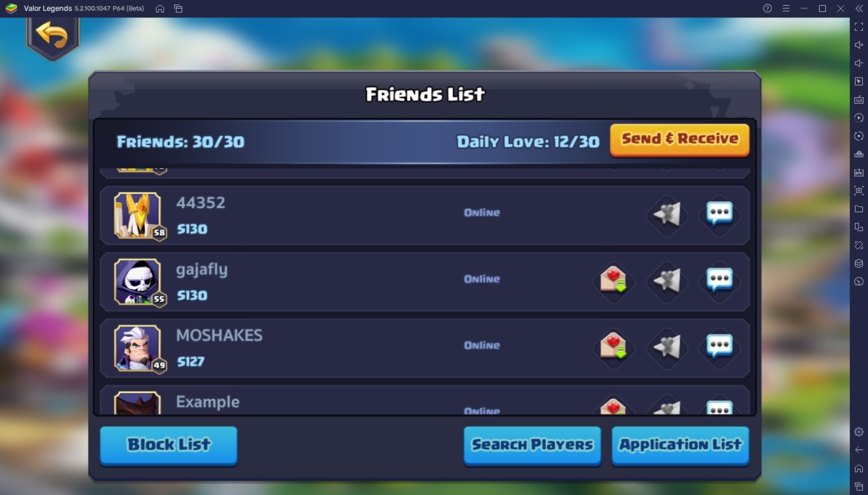Screen dimensions: 868x495
Task: Open chat with player 44352
Action: [x=720, y=214]
